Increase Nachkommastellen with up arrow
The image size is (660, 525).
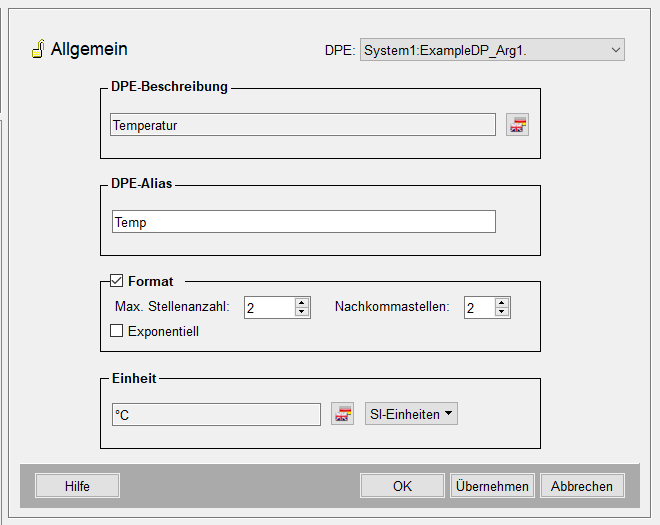click(502, 303)
